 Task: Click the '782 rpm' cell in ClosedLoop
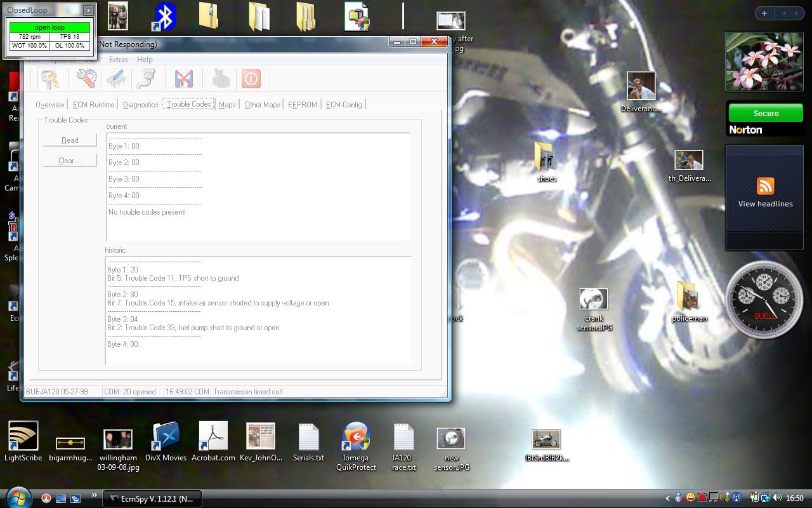29,37
